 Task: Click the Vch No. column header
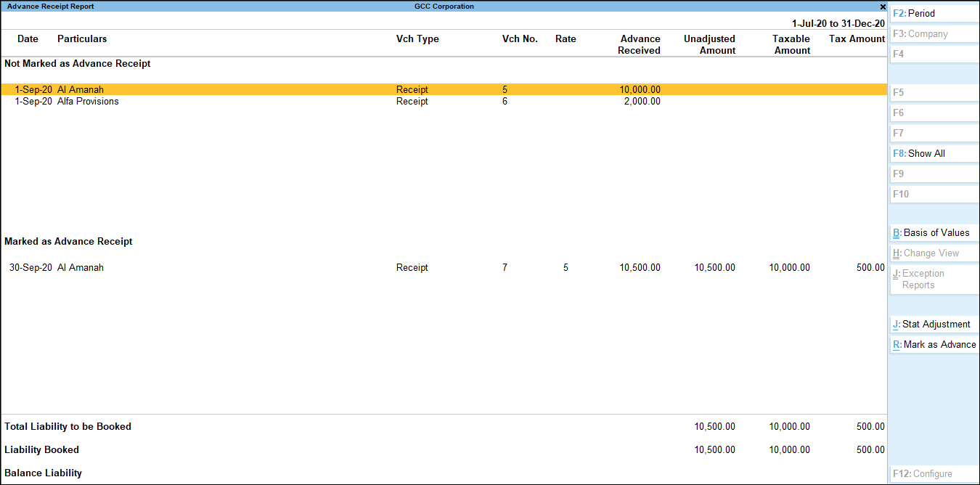coord(520,39)
